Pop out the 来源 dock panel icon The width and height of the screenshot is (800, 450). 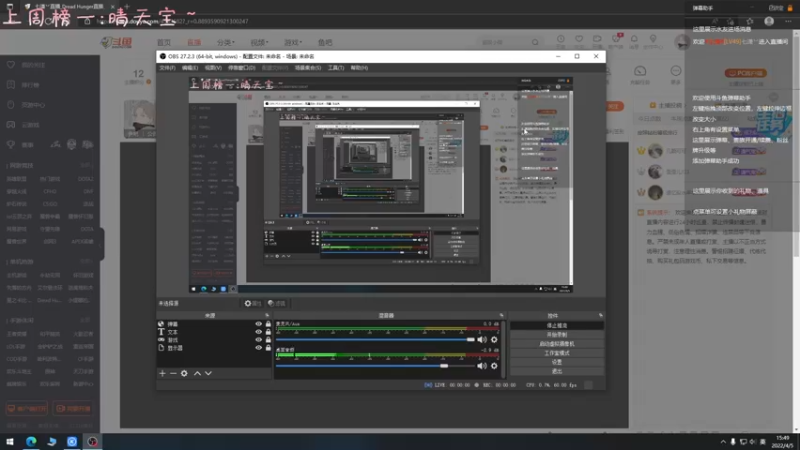(x=267, y=315)
